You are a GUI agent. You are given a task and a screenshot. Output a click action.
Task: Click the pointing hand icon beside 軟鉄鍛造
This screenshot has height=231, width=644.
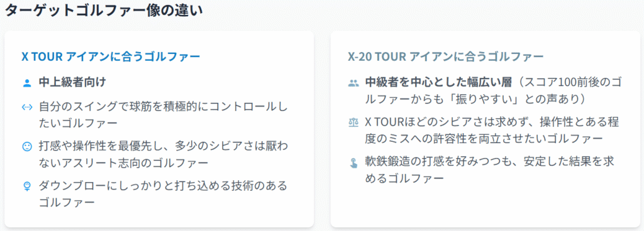point(353,163)
